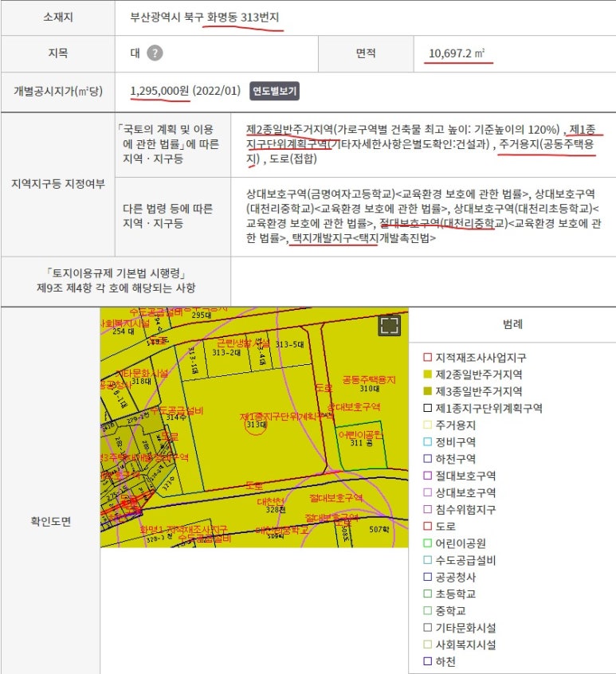The height and width of the screenshot is (674, 616).
Task: Click 상대보호구역(금명여자고등학교) text
Action: (320, 194)
